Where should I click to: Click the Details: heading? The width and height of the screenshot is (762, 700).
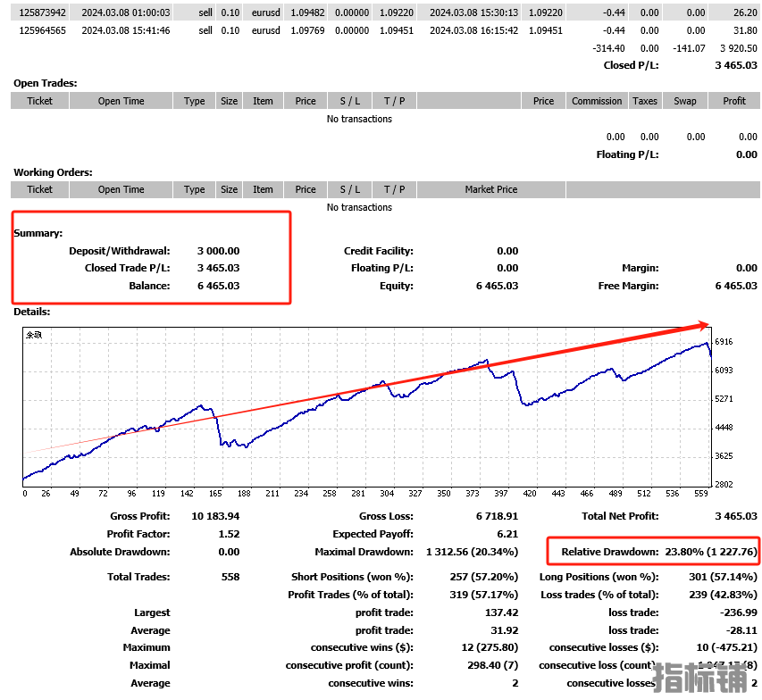(x=32, y=312)
